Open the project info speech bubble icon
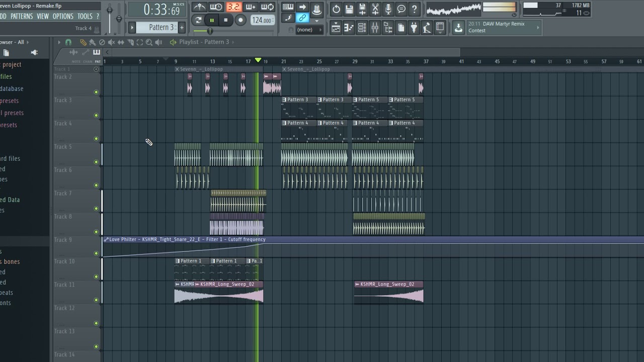644x362 pixels. point(401,9)
